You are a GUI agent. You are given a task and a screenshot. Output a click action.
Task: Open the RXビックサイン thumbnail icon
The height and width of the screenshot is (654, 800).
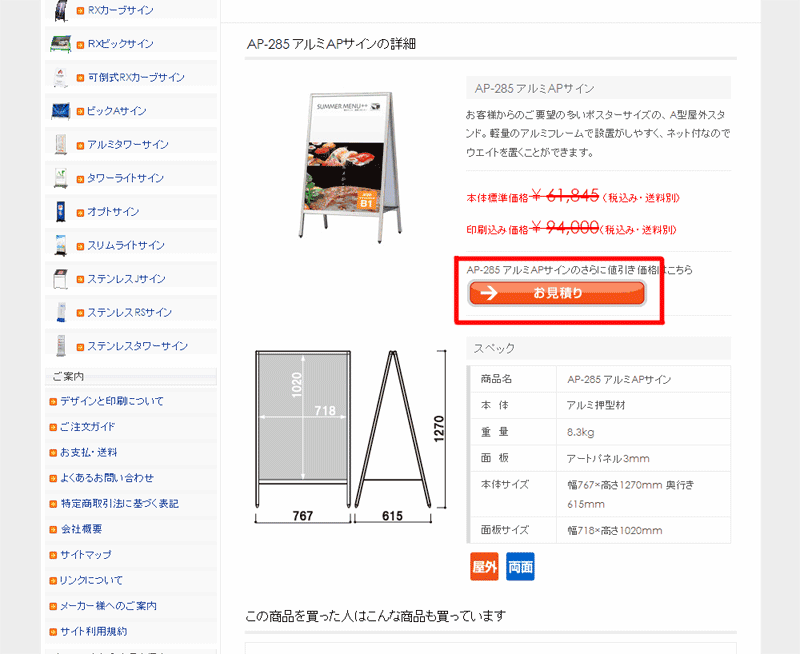pos(61,43)
